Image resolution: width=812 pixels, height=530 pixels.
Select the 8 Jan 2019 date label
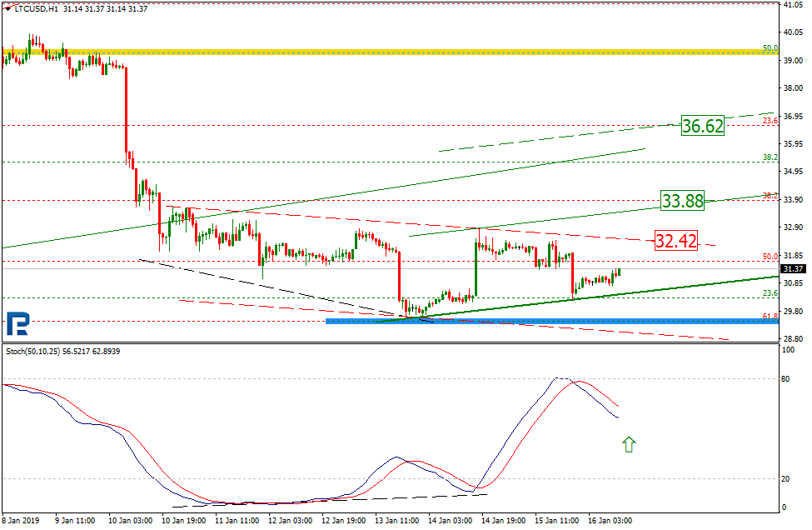(x=22, y=521)
